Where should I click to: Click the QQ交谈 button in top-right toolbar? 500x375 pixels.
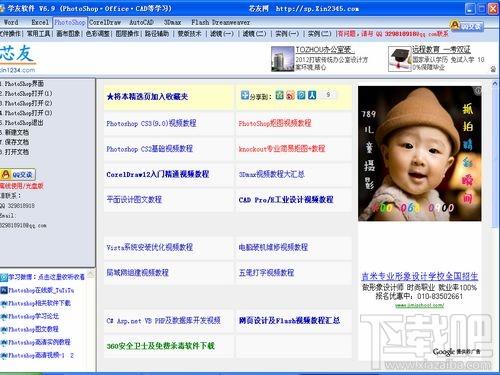pos(466,26)
